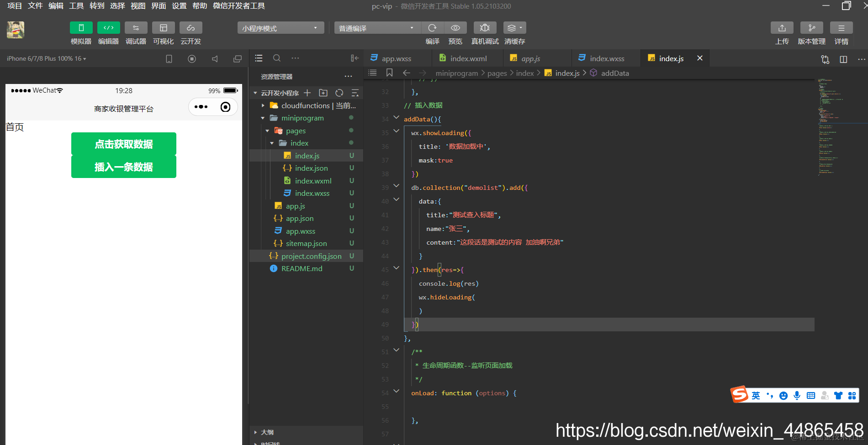Tap the mini program three-dots capsule menu

coord(201,107)
